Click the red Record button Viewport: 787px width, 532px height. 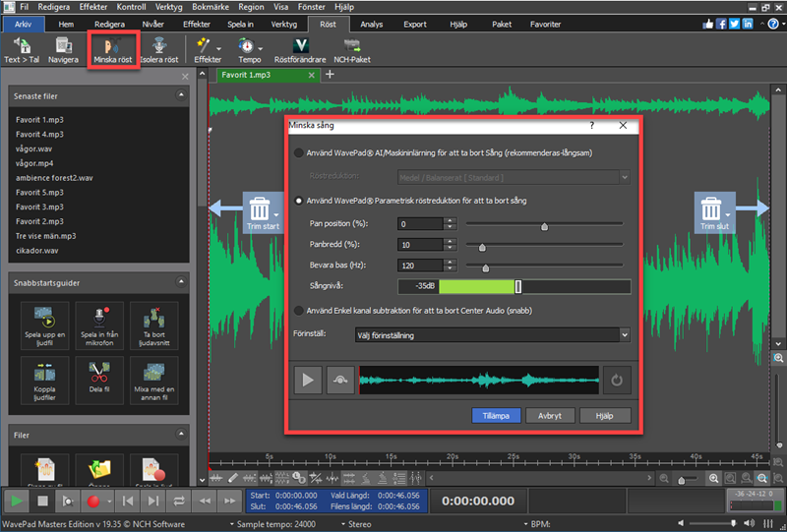tap(93, 501)
